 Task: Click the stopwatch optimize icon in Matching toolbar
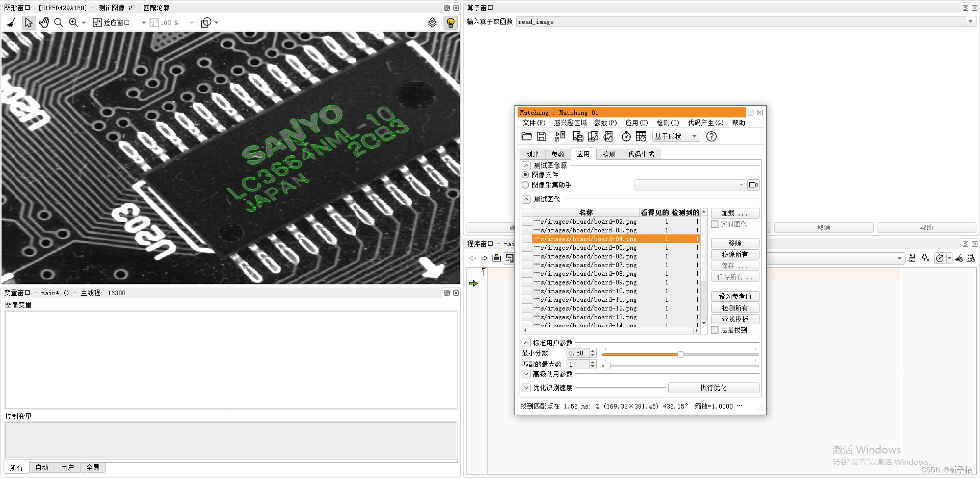pos(626,136)
